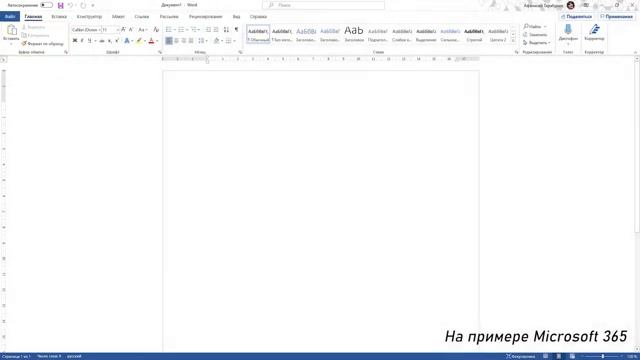This screenshot has width=640, height=360.
Task: Click the Bullets list icon
Action: click(x=169, y=30)
